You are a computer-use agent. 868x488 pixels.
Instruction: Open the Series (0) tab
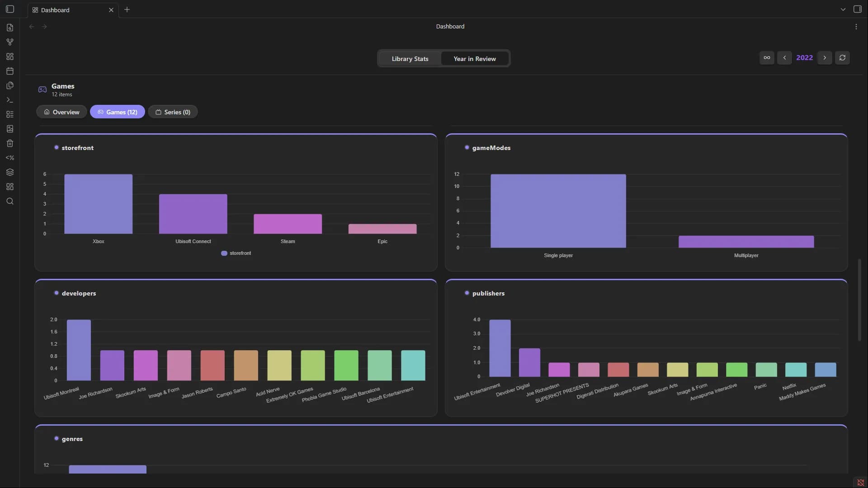point(173,112)
